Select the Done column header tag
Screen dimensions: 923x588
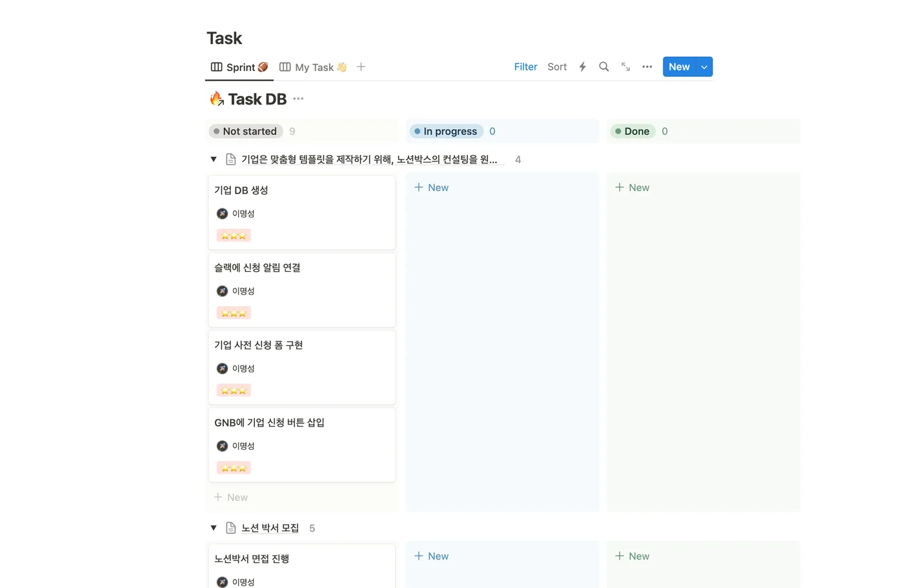[633, 131]
